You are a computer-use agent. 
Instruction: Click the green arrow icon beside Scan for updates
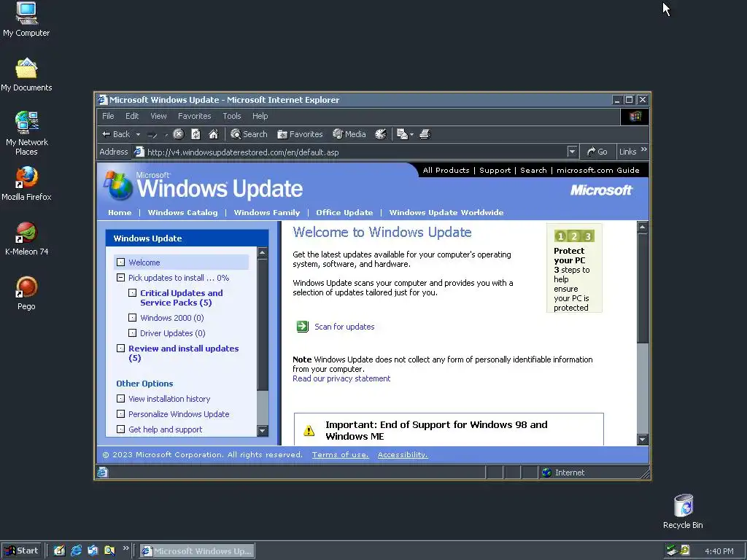(303, 326)
